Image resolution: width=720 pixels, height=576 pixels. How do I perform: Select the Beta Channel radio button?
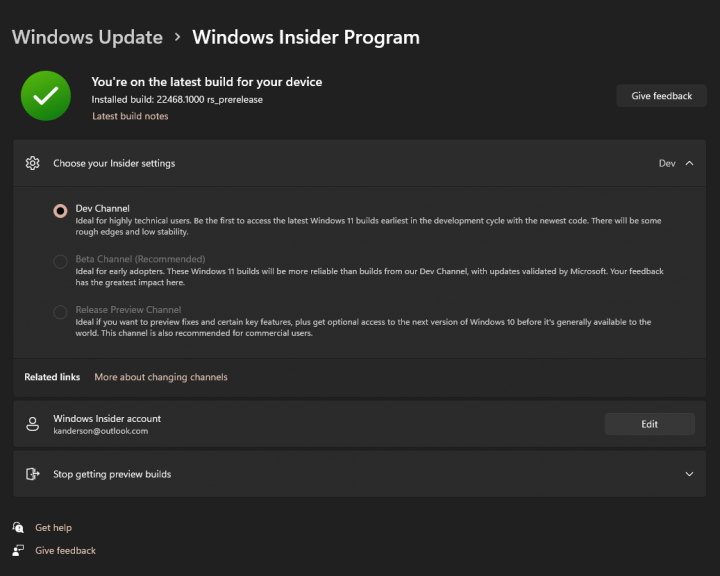pyautogui.click(x=60, y=261)
